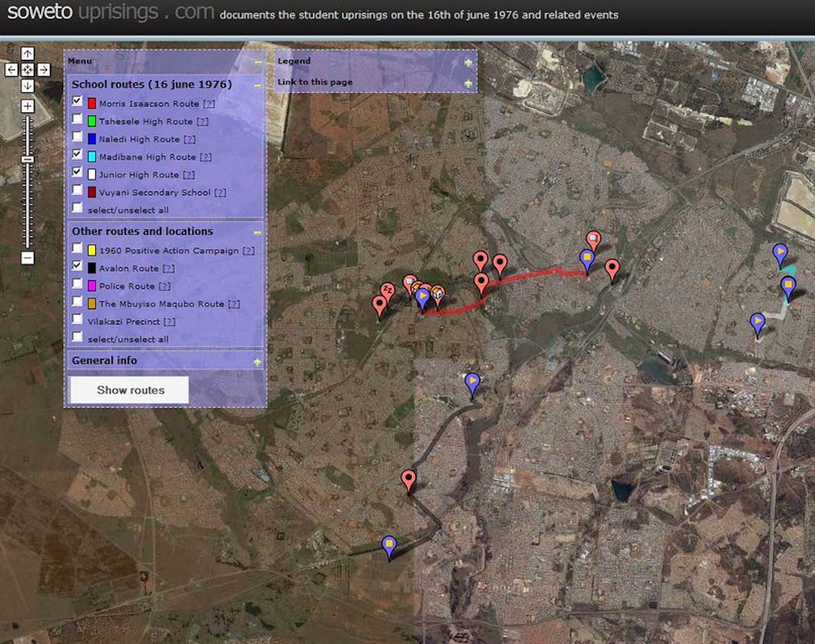Open help link for Police Route
The width and height of the screenshot is (815, 644).
coord(164,286)
